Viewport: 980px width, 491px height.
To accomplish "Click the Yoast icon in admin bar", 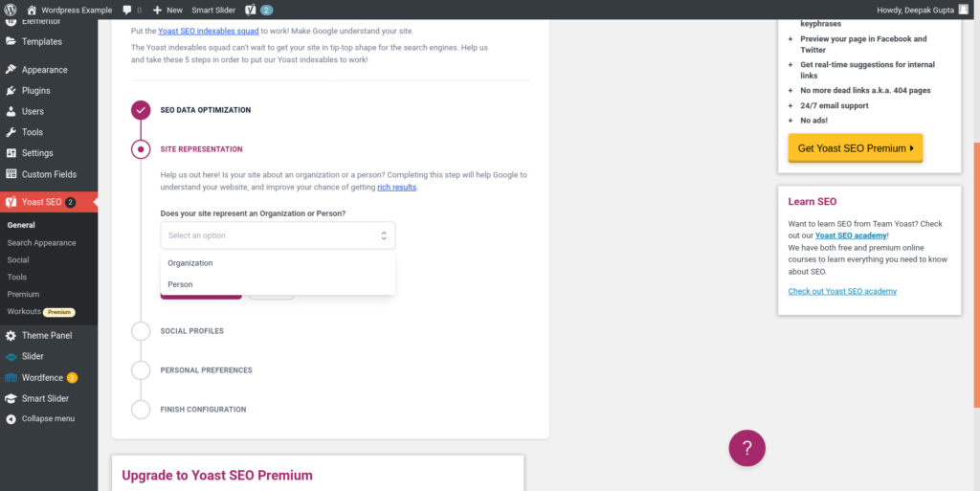I will (x=250, y=10).
